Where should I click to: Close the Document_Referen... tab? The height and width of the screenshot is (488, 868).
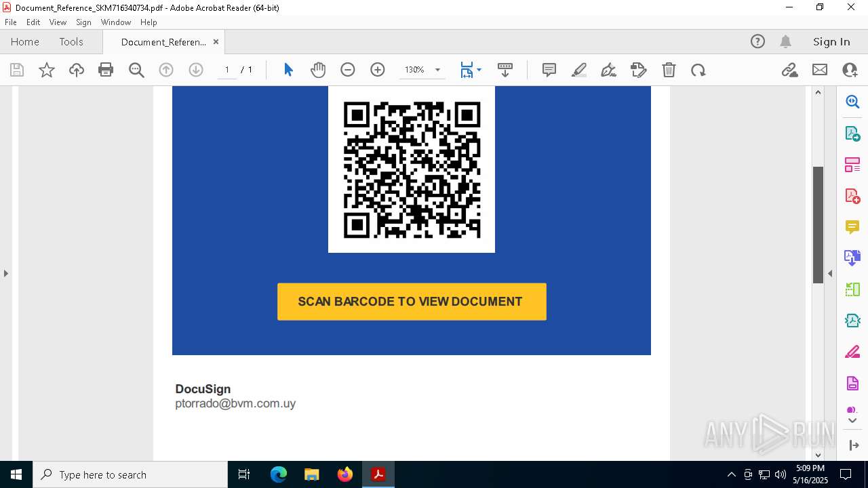tap(216, 41)
